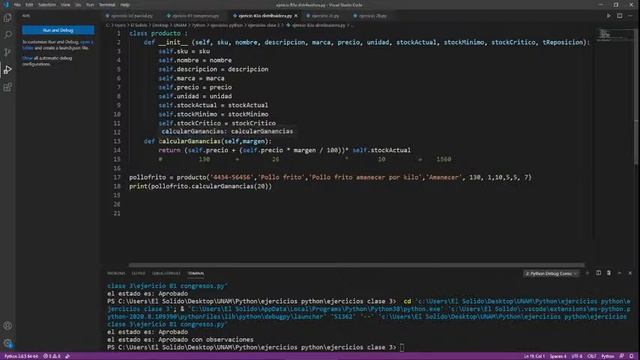Screen dimensions: 640x360
Task: Open the Run menu
Action: click(90, 5)
